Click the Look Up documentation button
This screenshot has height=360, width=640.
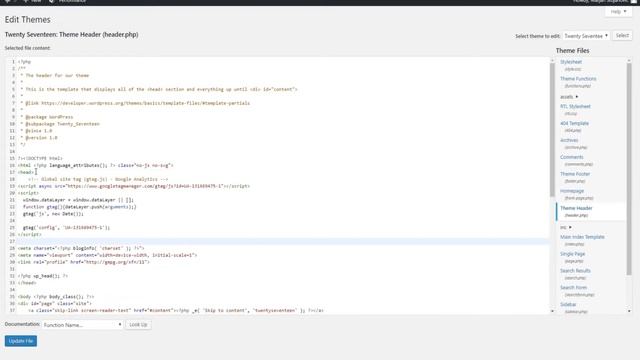138,324
